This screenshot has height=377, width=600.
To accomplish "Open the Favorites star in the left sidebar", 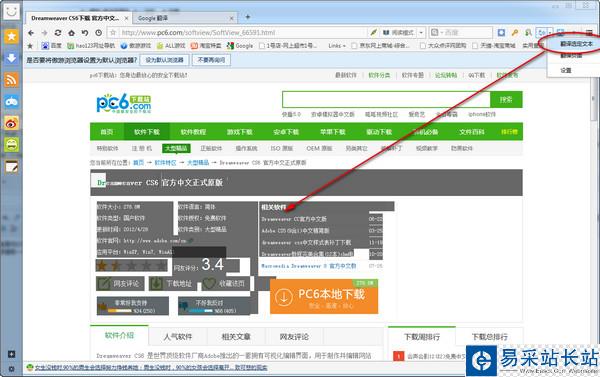I will coord(11,36).
